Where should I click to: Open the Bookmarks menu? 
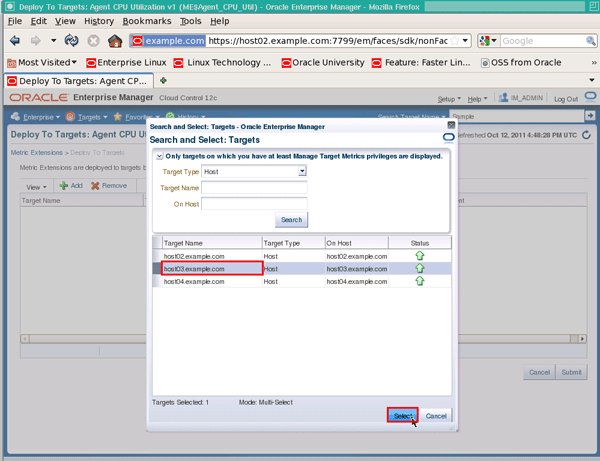pyautogui.click(x=147, y=21)
